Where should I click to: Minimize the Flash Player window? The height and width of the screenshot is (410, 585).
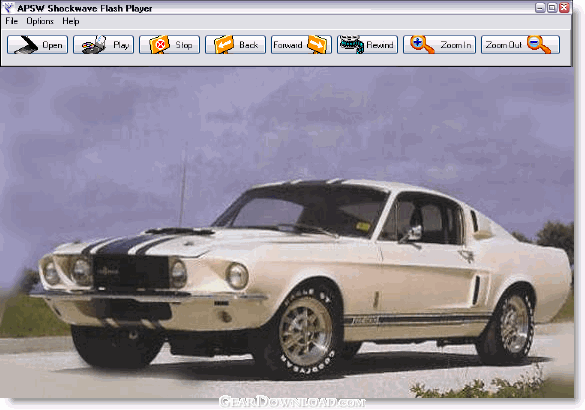click(x=540, y=7)
